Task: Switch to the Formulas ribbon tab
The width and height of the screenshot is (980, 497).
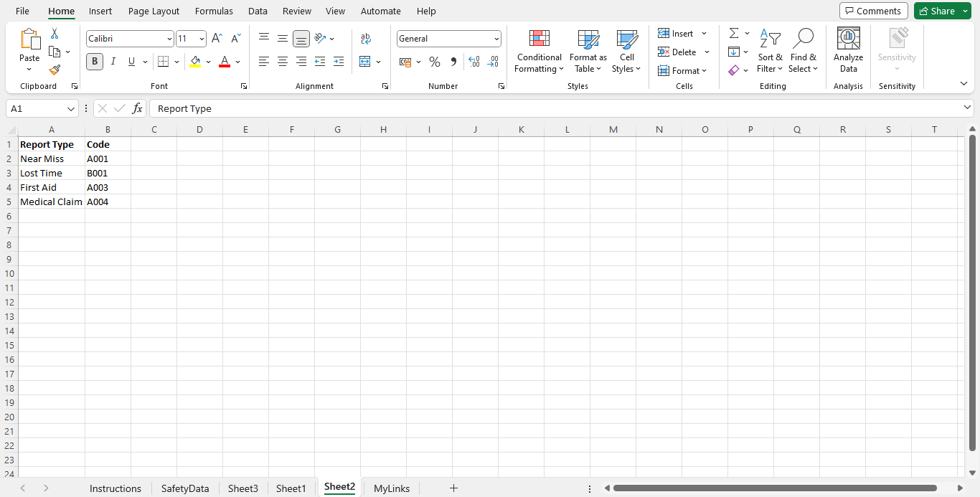Action: pos(214,11)
